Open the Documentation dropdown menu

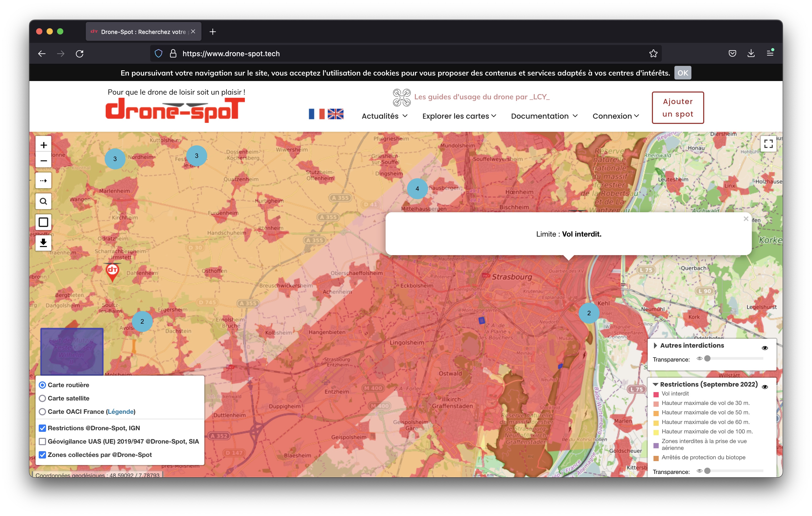pyautogui.click(x=544, y=116)
